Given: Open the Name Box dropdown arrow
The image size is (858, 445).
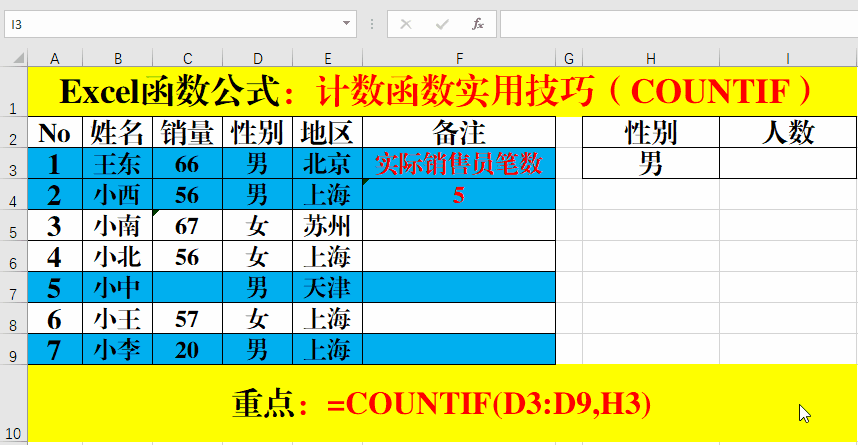Looking at the screenshot, I should click(346, 24).
